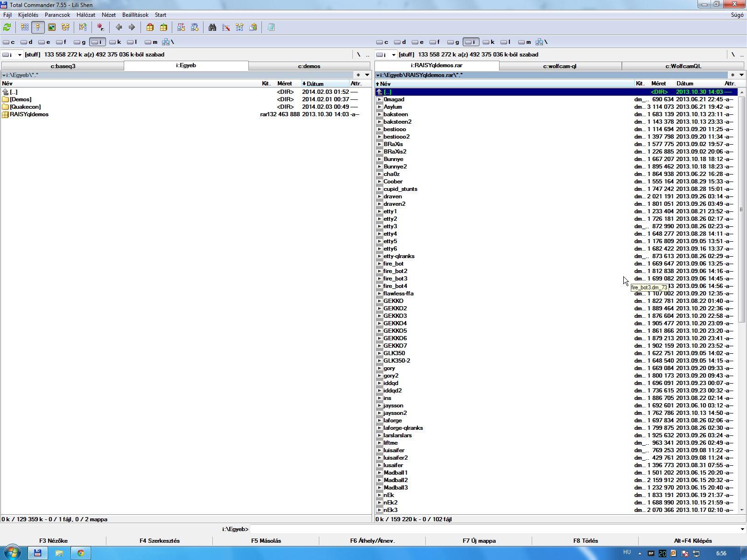
Task: Open the Kijelölés menu
Action: click(x=28, y=15)
